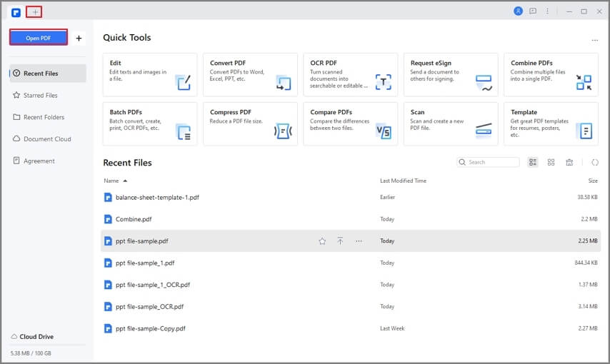610x364 pixels.
Task: Open the Agreement section
Action: [48, 161]
